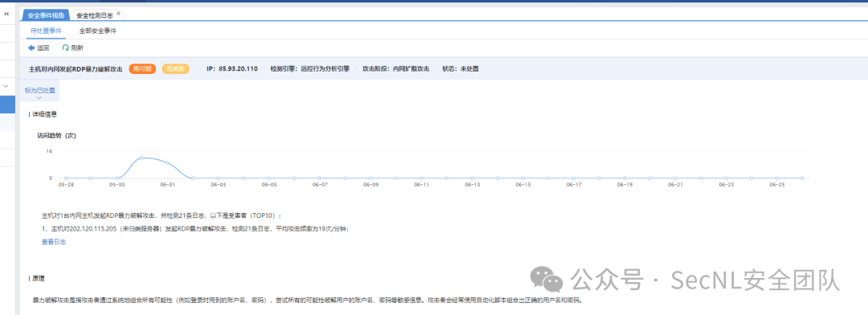Close the 安全检测日志 tab
This screenshot has width=868, height=315.
pos(118,13)
